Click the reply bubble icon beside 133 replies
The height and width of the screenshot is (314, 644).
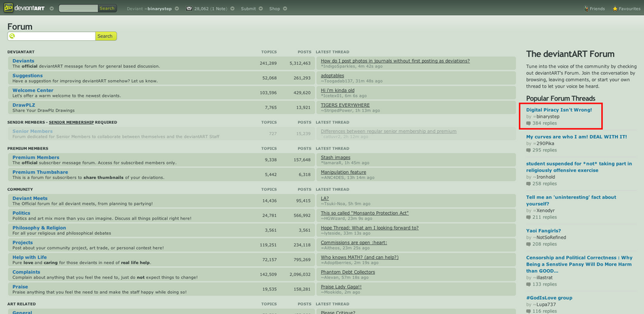(528, 284)
